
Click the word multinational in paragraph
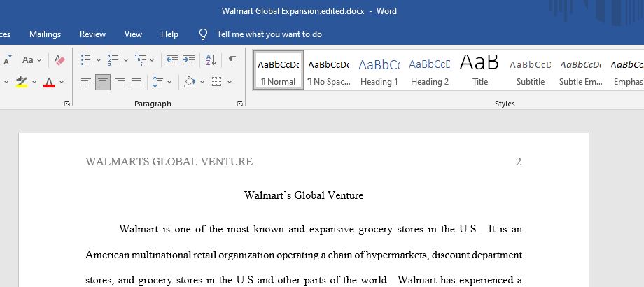click(x=161, y=255)
